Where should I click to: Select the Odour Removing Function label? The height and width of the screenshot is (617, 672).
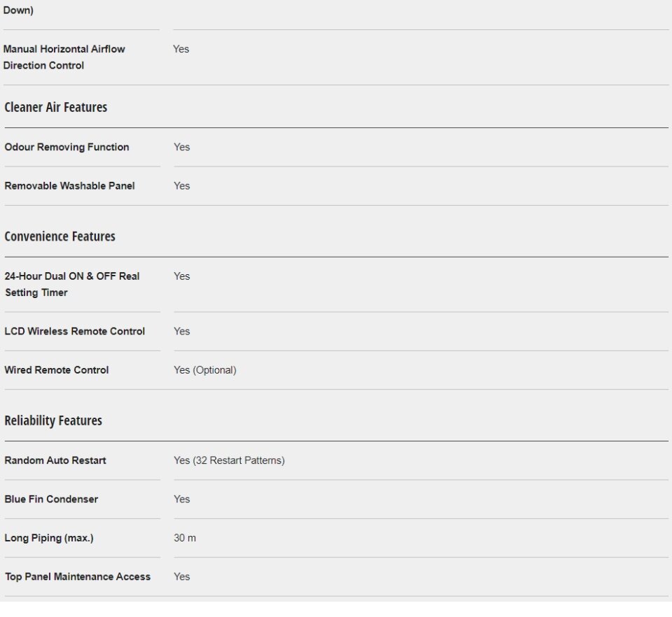[66, 147]
